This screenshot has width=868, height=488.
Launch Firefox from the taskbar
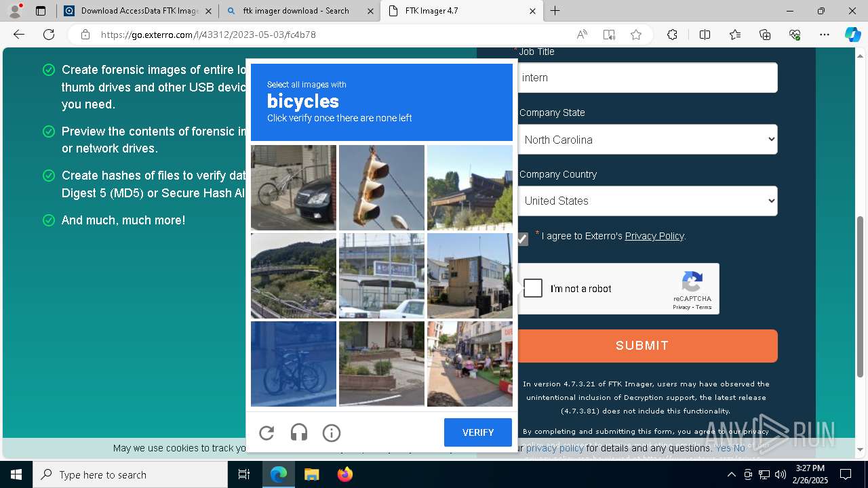coord(345,474)
